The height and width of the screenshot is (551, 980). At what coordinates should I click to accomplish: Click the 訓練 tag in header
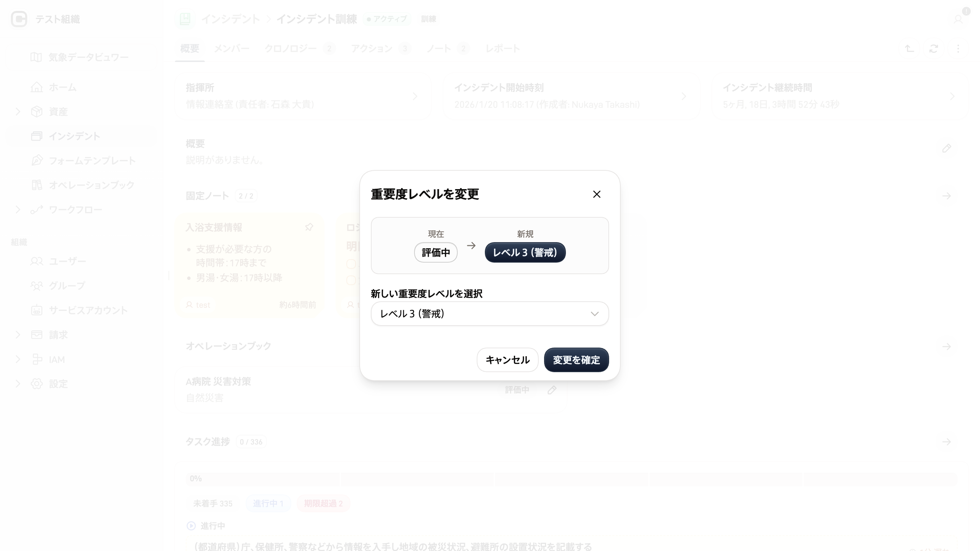(x=428, y=19)
